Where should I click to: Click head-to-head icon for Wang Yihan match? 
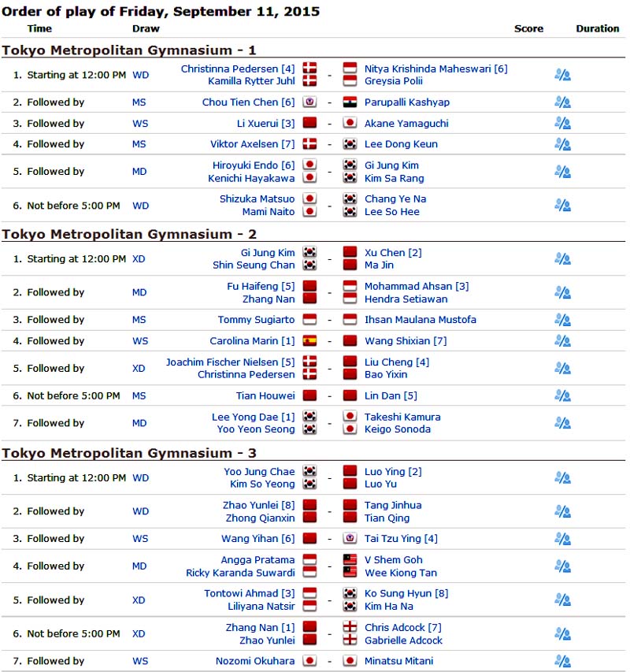[x=562, y=539]
